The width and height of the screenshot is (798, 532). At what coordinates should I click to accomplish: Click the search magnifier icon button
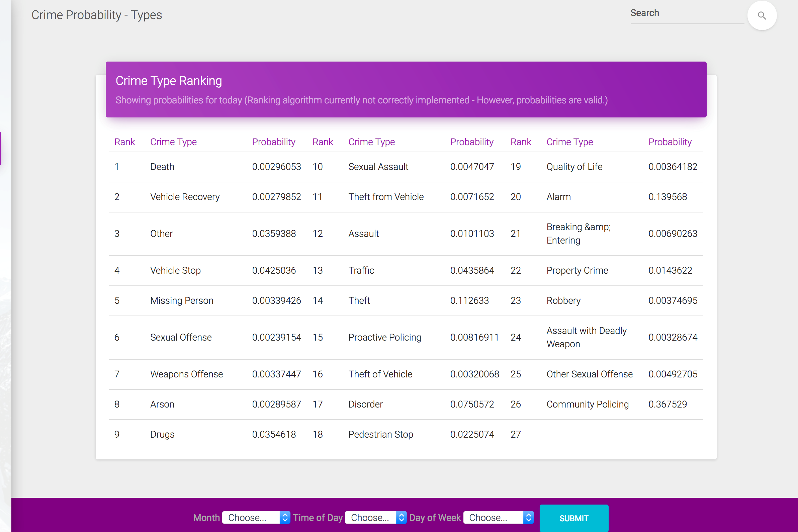pos(762,16)
